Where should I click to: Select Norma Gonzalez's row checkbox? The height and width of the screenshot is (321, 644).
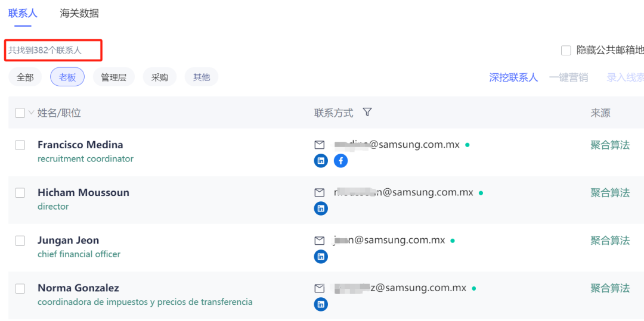[20, 289]
